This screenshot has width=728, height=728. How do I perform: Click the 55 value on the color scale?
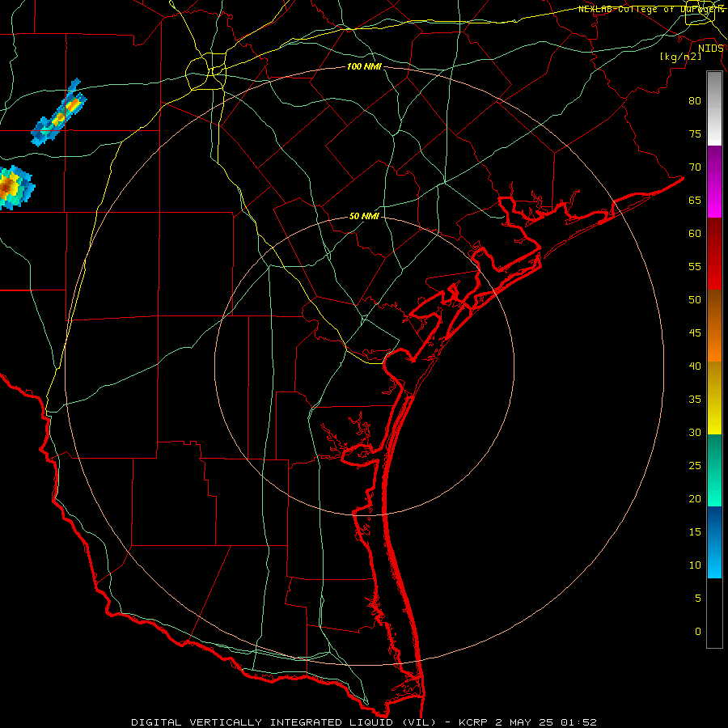tap(695, 266)
